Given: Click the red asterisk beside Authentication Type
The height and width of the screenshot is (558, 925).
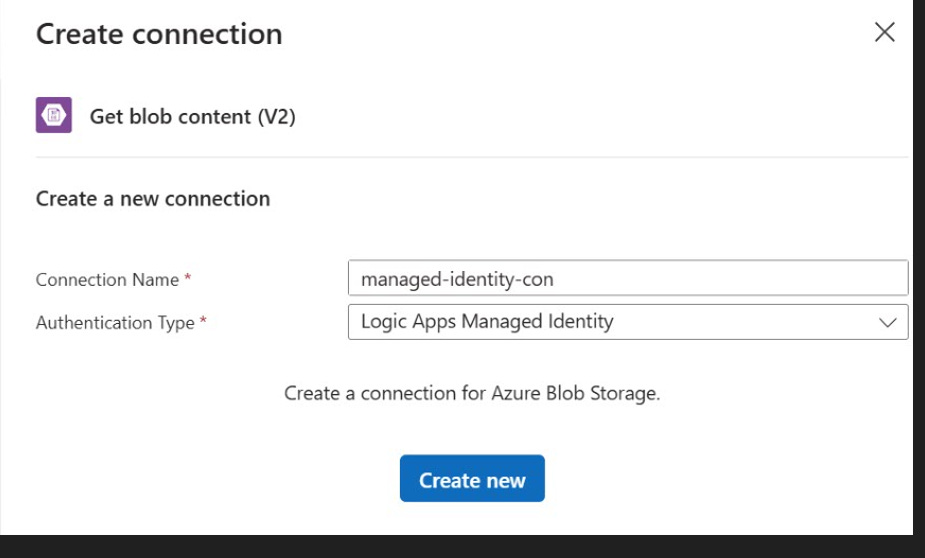Looking at the screenshot, I should [x=203, y=320].
